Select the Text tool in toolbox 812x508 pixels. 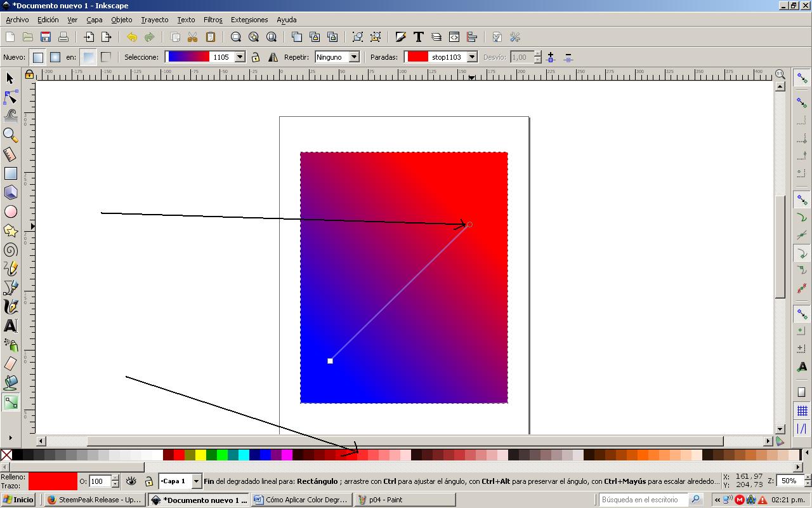click(x=10, y=326)
